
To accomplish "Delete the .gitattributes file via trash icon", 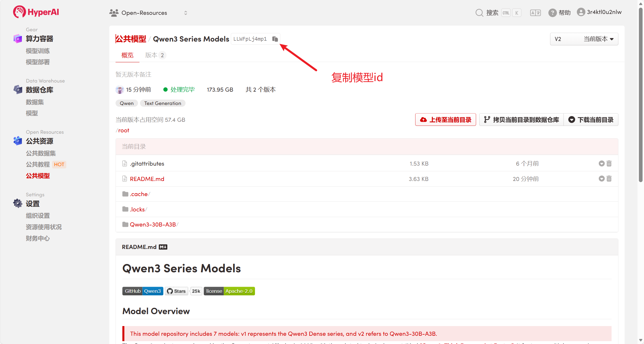I will pos(609,164).
